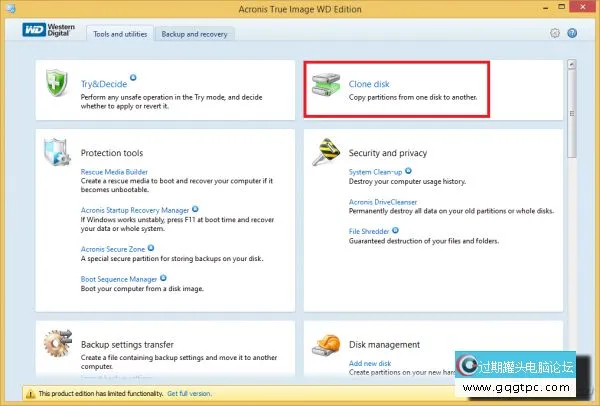Screen dimensions: 600x406
Task: Open the File Shredder tool
Action: [368, 232]
